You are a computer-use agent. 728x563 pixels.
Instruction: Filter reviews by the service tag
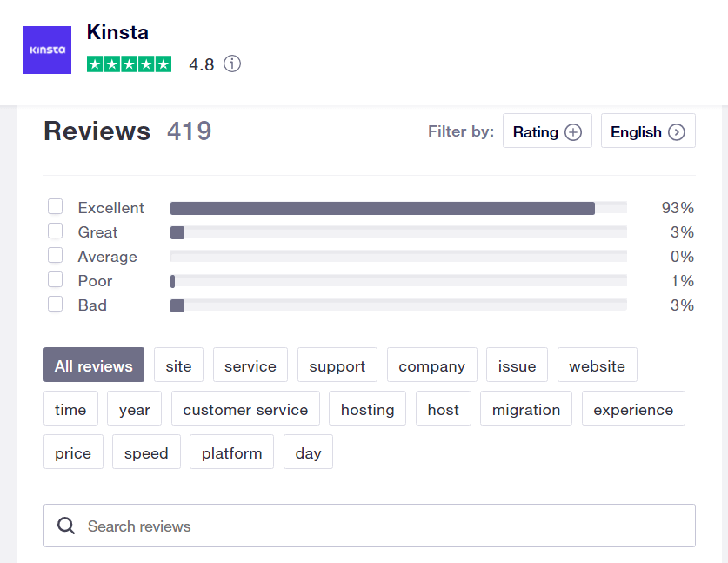pyautogui.click(x=250, y=365)
